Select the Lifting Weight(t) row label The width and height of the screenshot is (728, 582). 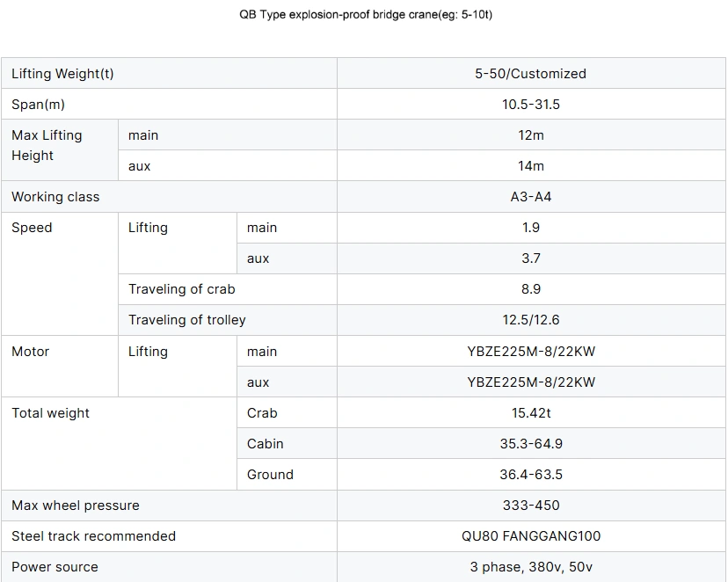[62, 74]
